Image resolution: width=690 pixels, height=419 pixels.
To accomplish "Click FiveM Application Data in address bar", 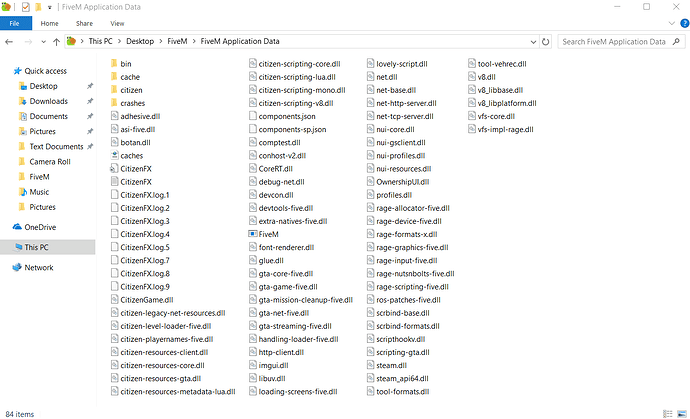I will (240, 41).
